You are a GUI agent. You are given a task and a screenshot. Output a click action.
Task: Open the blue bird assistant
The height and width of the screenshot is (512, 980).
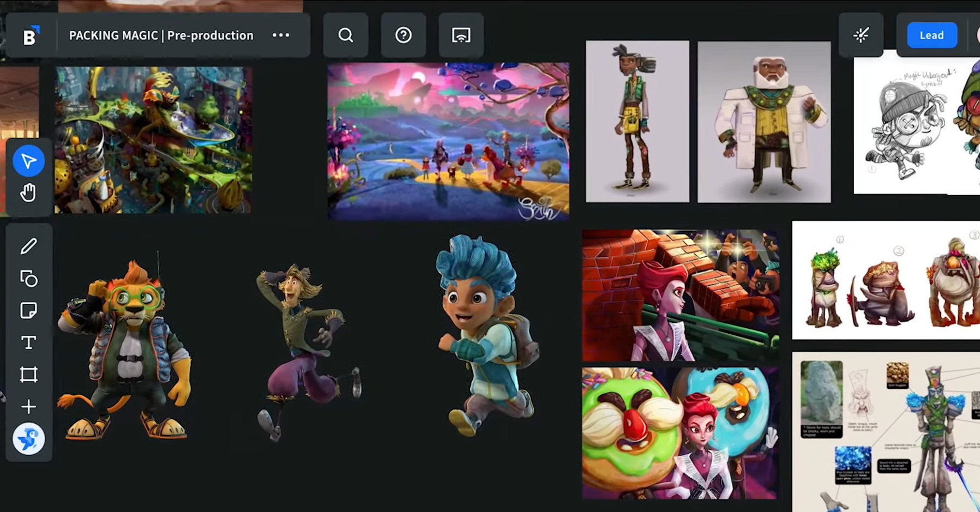(x=28, y=438)
